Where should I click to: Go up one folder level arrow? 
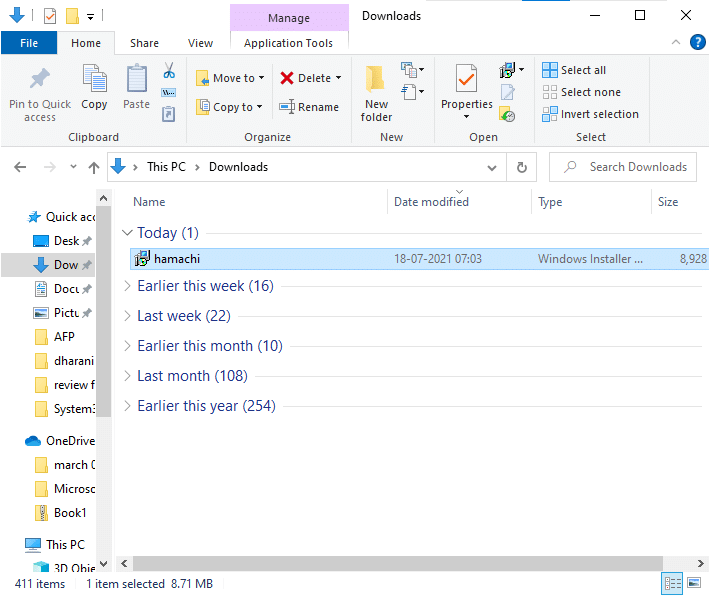tap(94, 167)
